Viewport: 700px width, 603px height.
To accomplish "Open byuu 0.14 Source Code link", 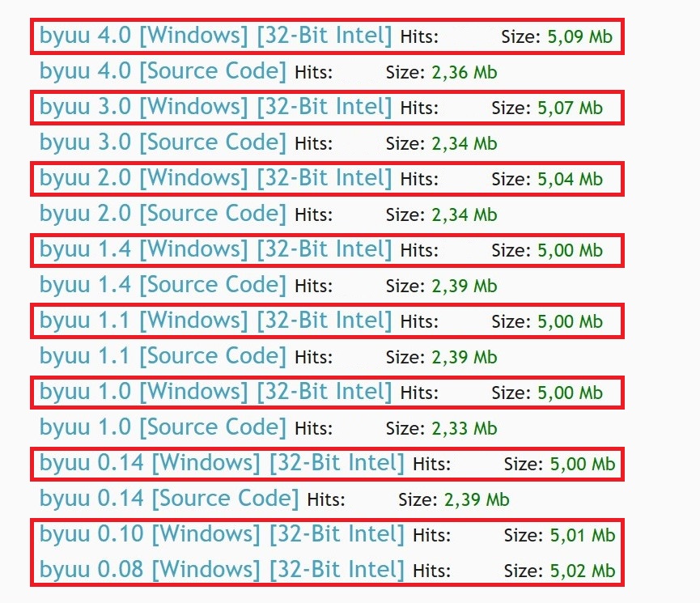I will pos(169,499).
